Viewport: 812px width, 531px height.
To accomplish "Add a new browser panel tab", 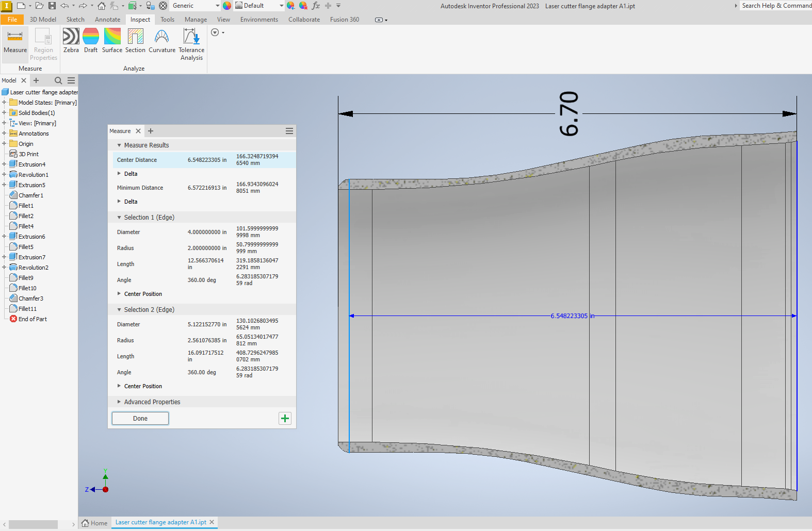I will (x=36, y=80).
